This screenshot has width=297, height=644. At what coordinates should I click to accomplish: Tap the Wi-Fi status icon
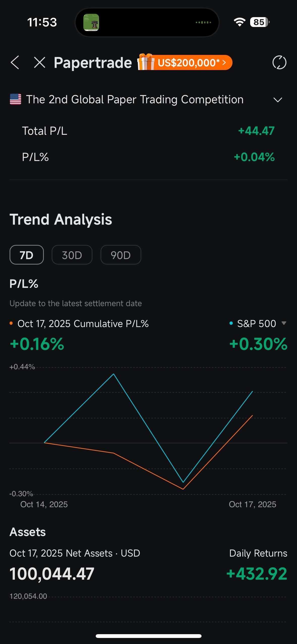click(239, 22)
